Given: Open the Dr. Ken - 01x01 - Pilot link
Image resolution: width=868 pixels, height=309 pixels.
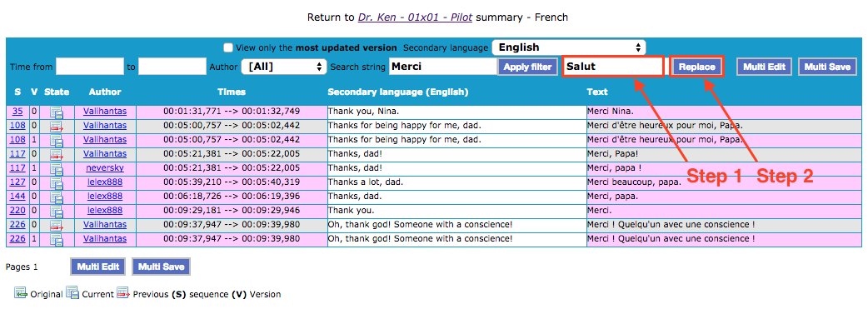Looking at the screenshot, I should pyautogui.click(x=415, y=17).
